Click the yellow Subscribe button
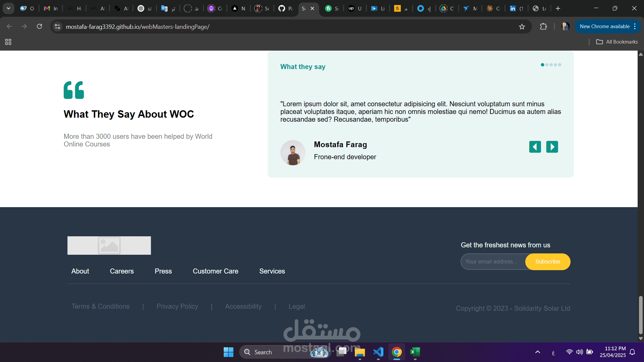 pyautogui.click(x=547, y=261)
